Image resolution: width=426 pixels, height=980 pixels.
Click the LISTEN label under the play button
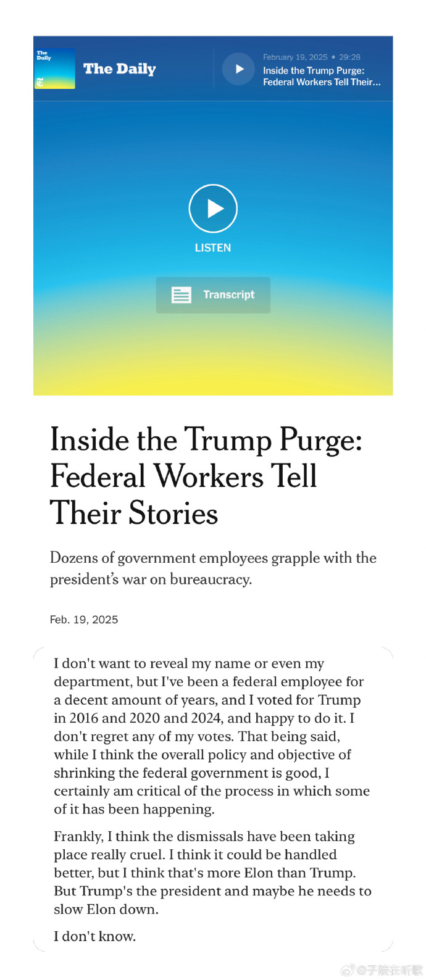tap(213, 247)
